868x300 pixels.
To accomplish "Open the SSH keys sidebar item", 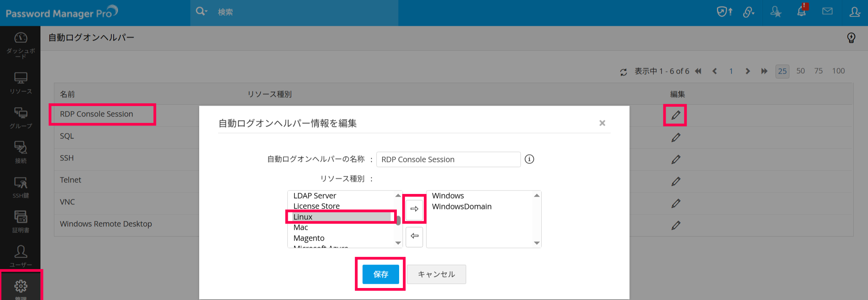I will 20,187.
